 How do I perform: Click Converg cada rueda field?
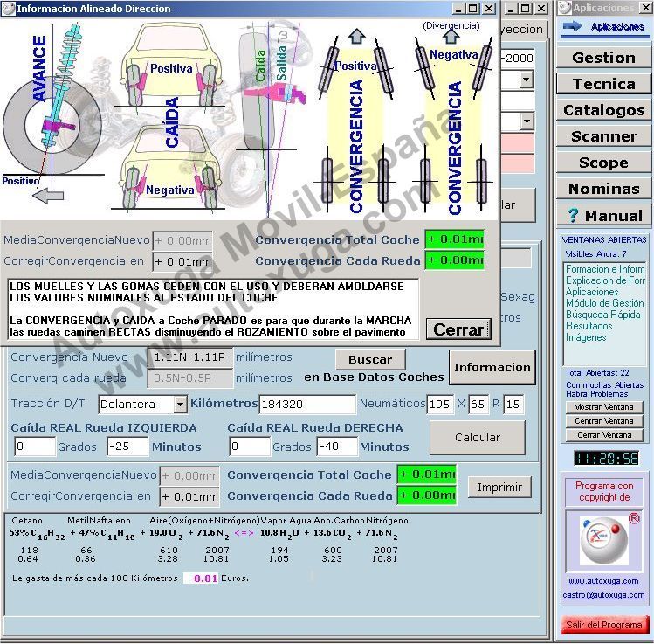tap(190, 378)
